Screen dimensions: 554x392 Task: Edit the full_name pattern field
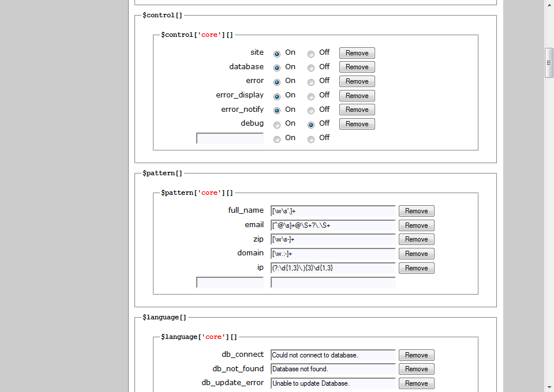(333, 211)
